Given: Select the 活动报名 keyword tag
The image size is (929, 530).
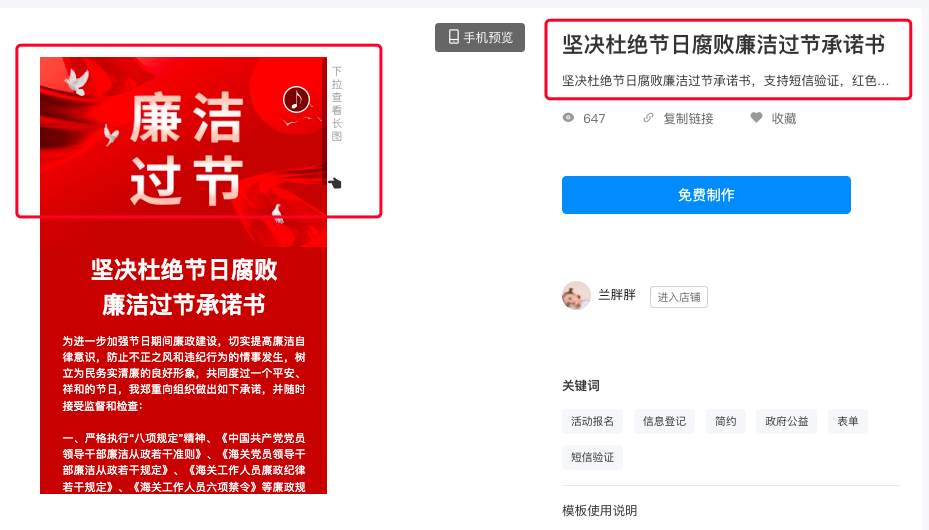Looking at the screenshot, I should 592,421.
